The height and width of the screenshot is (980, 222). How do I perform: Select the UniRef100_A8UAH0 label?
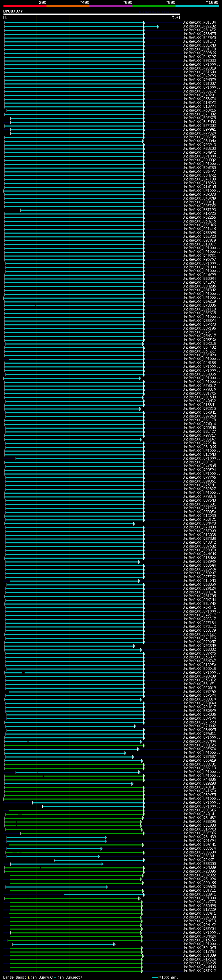click(x=199, y=141)
